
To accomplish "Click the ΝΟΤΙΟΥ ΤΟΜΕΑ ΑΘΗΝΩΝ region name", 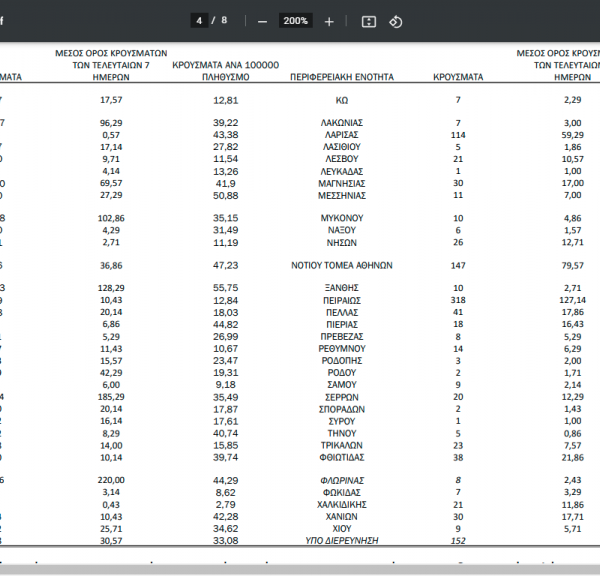I will pyautogui.click(x=342, y=265).
